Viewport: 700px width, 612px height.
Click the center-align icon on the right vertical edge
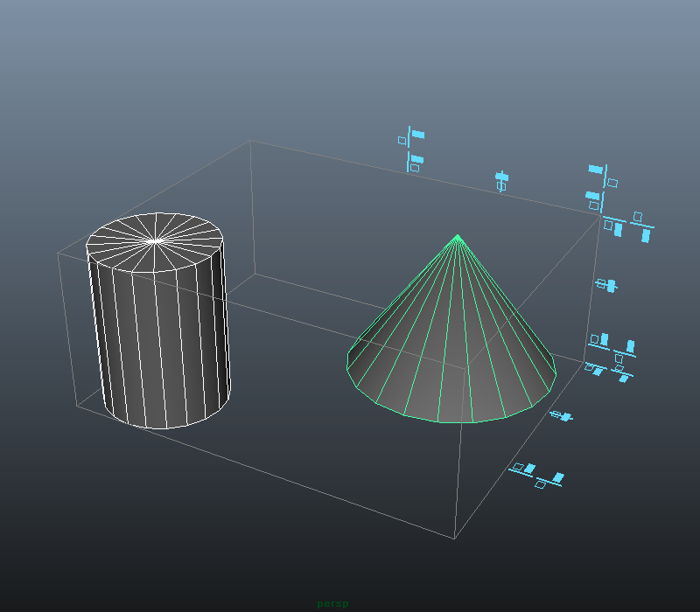click(606, 285)
